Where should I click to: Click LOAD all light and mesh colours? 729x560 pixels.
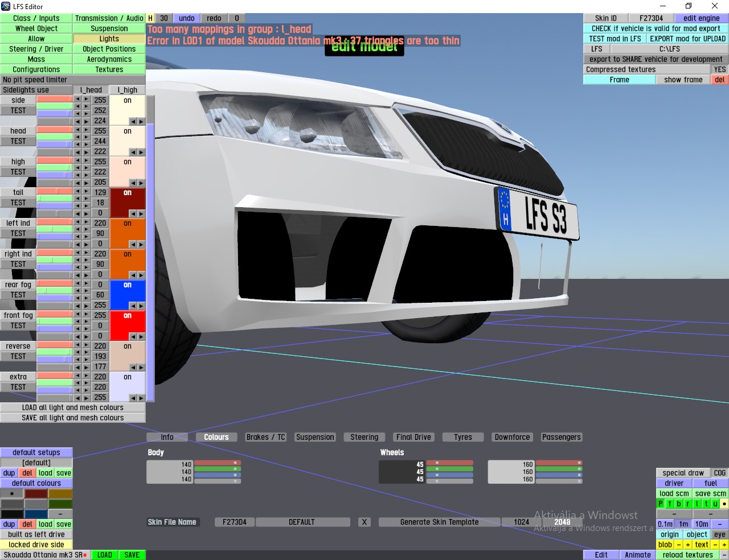point(73,407)
